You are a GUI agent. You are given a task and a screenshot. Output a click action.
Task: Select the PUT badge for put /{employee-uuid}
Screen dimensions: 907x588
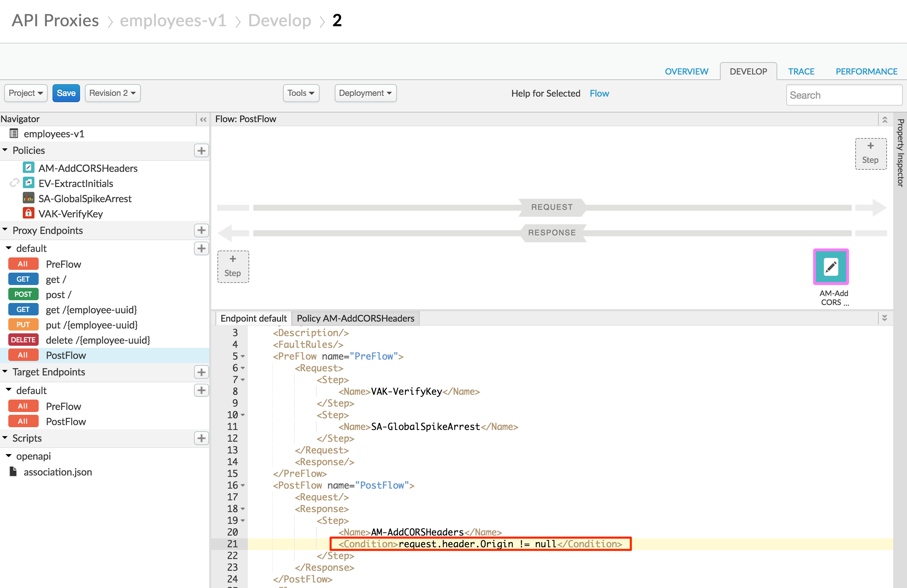pyautogui.click(x=23, y=325)
